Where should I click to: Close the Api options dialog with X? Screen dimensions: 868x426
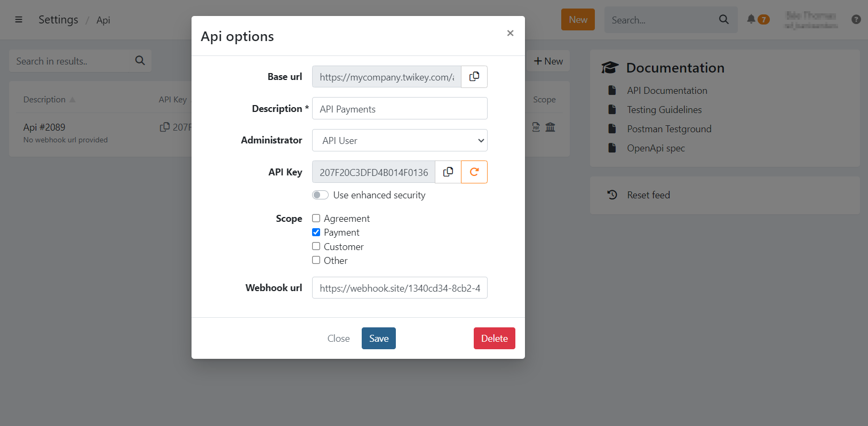point(510,33)
